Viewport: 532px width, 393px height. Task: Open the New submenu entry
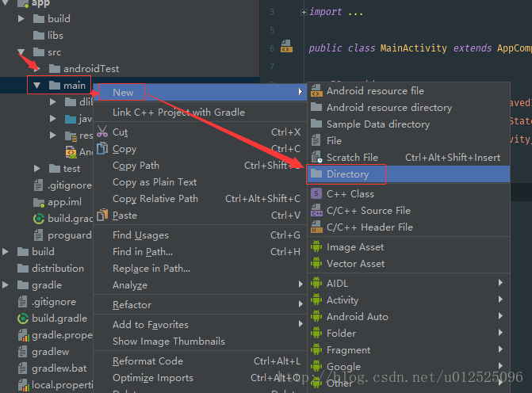[x=123, y=92]
